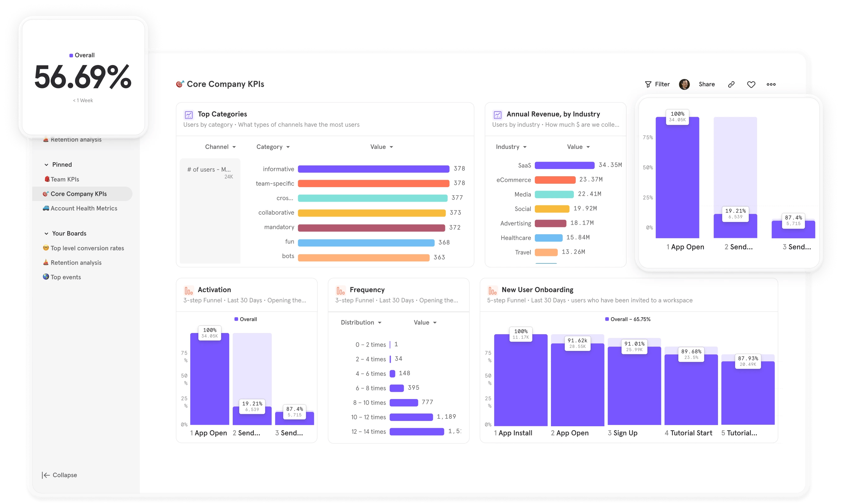
Task: Collapse the sidebar
Action: coord(59,475)
